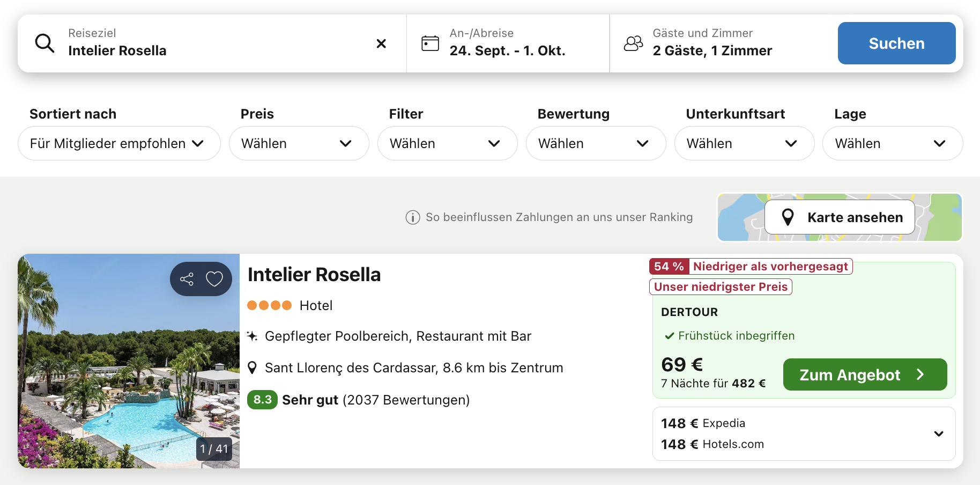Click the ranking info icon
The image size is (980, 485).
(x=413, y=217)
